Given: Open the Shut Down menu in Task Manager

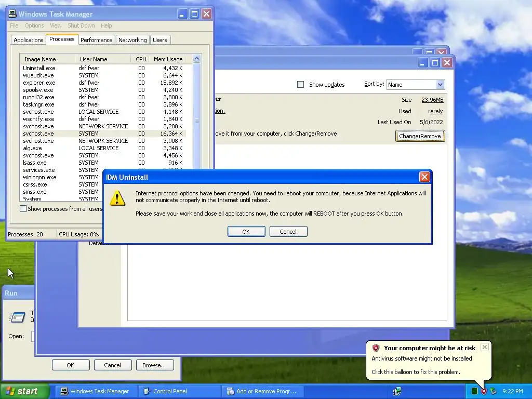Looking at the screenshot, I should coord(81,25).
